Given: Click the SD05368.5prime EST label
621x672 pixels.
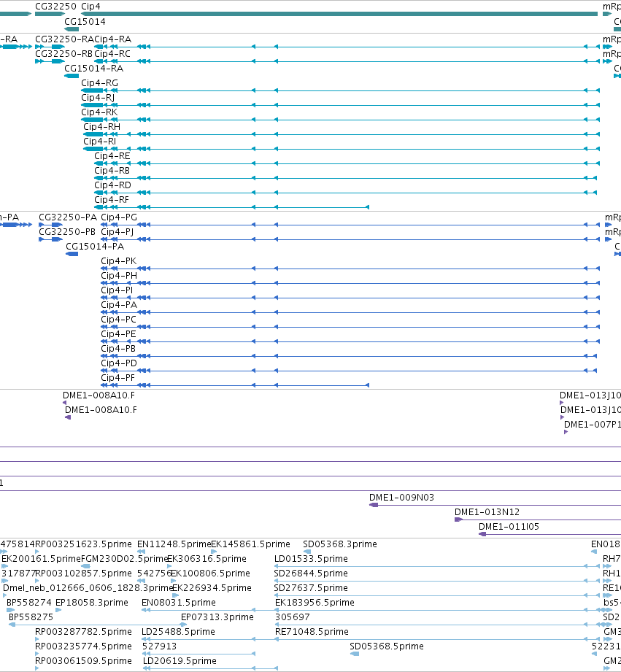Looking at the screenshot, I should tap(387, 646).
